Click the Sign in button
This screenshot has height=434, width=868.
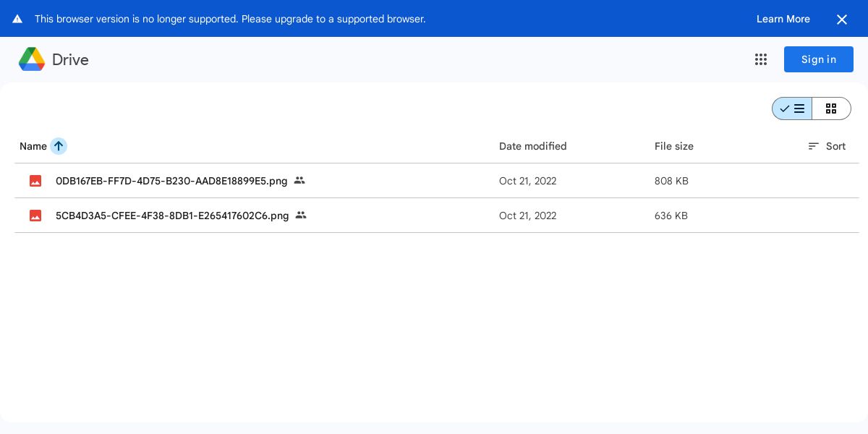[x=819, y=59]
